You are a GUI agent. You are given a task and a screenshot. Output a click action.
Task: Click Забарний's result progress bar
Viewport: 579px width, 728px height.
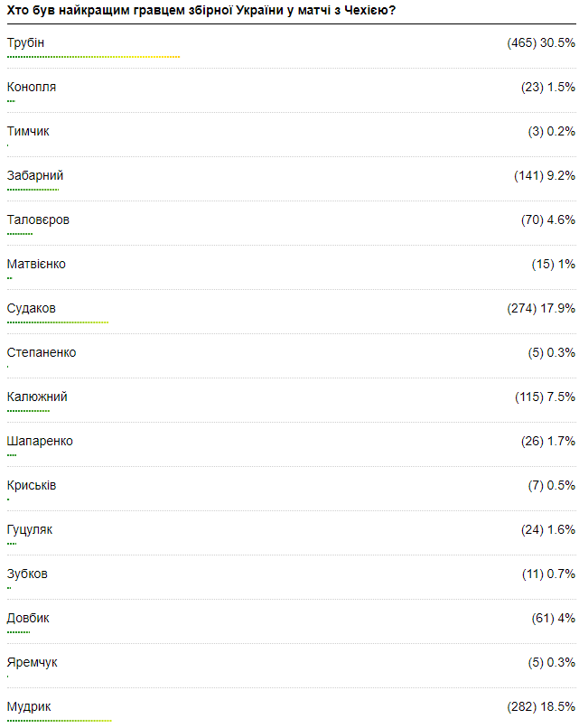click(x=33, y=190)
